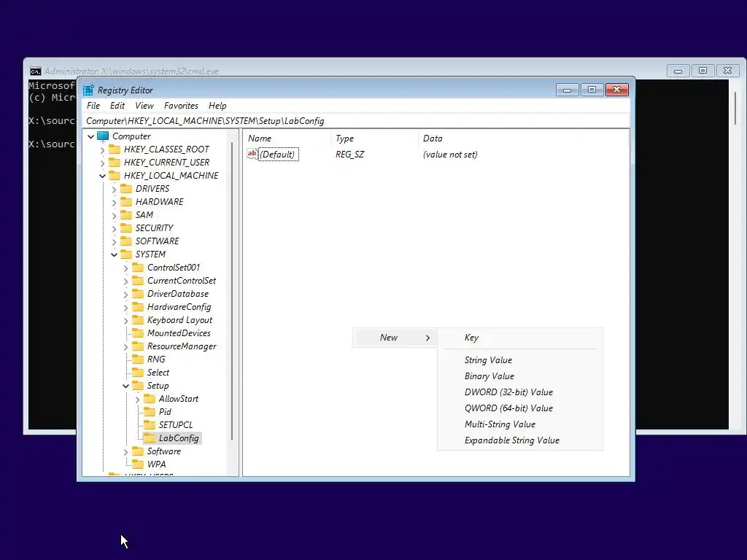The width and height of the screenshot is (747, 560).
Task: Click the ab string icon of (Default)
Action: coord(252,154)
